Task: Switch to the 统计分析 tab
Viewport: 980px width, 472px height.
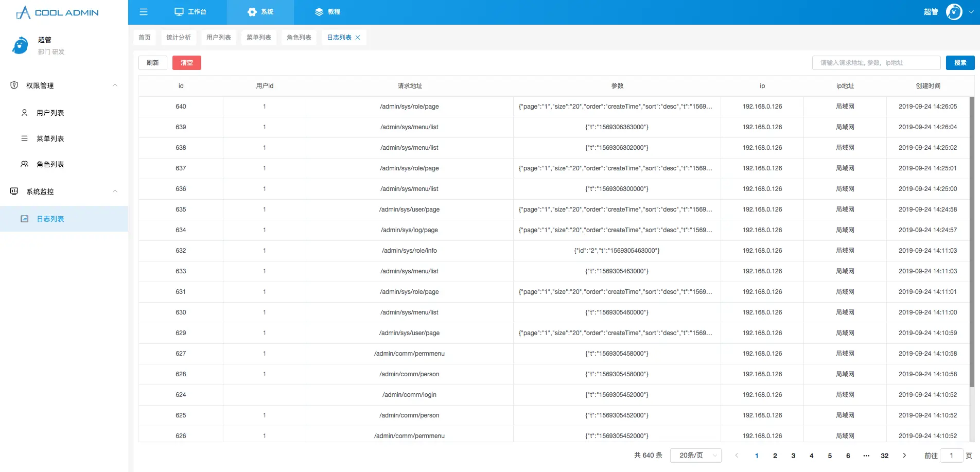Action: click(179, 38)
